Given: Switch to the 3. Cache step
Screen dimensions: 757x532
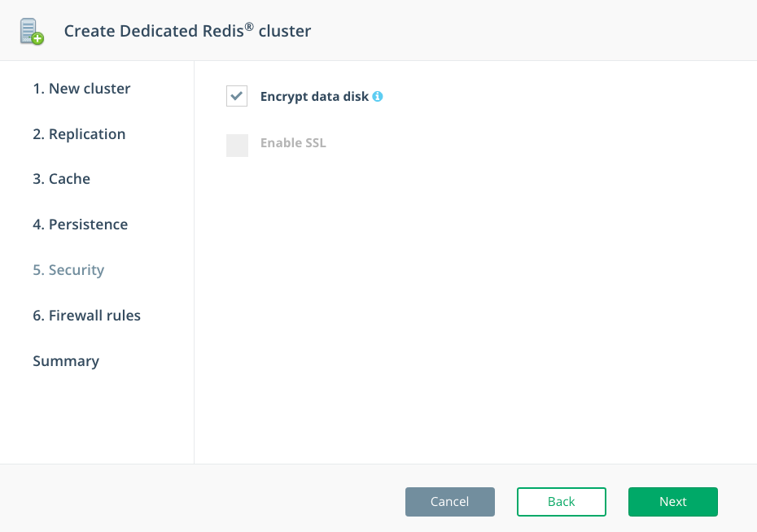Looking at the screenshot, I should click(61, 179).
